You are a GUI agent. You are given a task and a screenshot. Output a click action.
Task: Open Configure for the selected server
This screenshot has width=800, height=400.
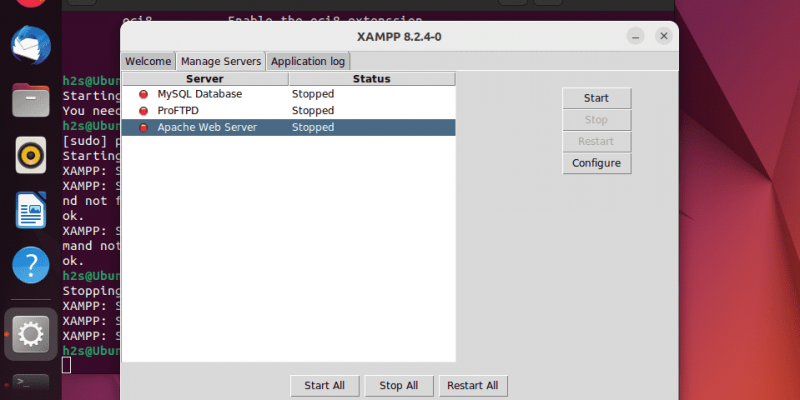[596, 163]
